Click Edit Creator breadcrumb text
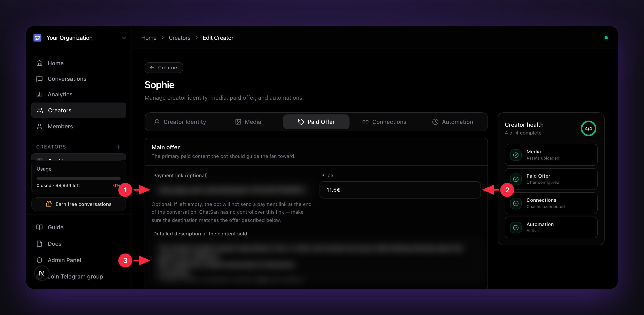The image size is (644, 315). [218, 38]
